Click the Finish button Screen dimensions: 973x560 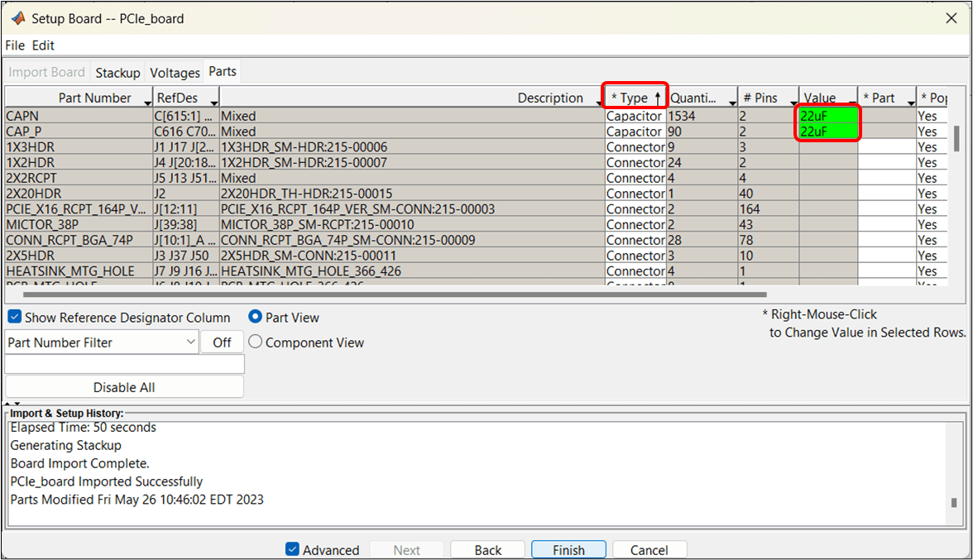pos(568,550)
